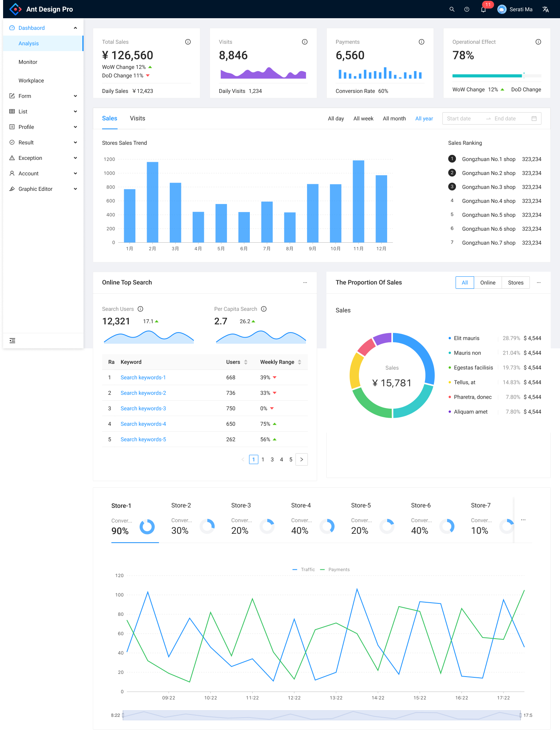Switch to the Visits tab
This screenshot has height=730, width=560.
click(137, 118)
